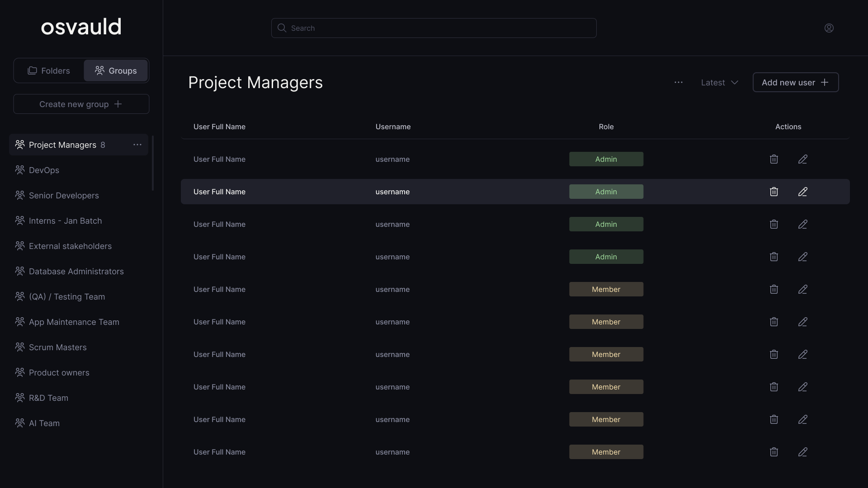The height and width of the screenshot is (488, 868).
Task: Delete user in the fourth Member row
Action: [774, 387]
